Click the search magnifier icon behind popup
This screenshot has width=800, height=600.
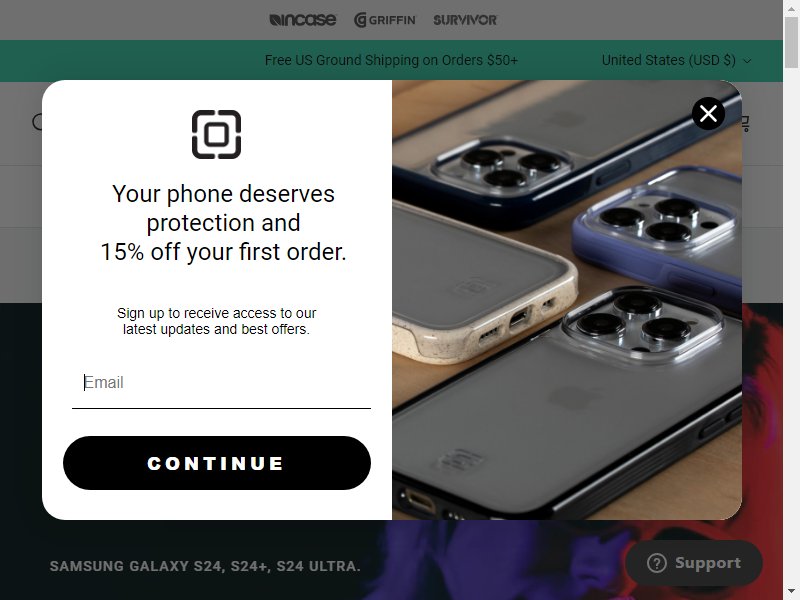(38, 122)
